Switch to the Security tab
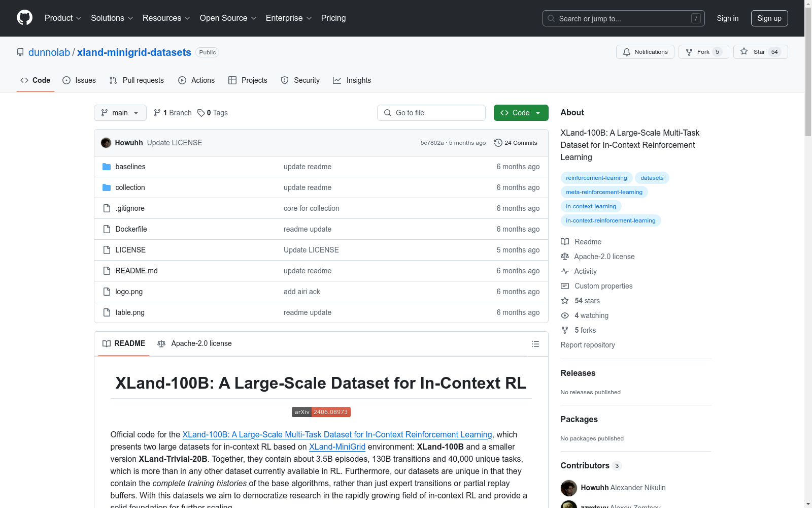Image resolution: width=812 pixels, height=508 pixels. 300,80
